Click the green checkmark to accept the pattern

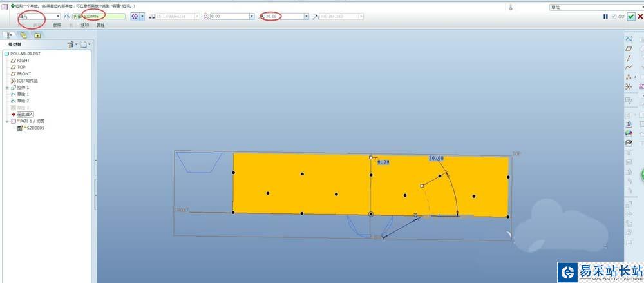click(x=630, y=17)
